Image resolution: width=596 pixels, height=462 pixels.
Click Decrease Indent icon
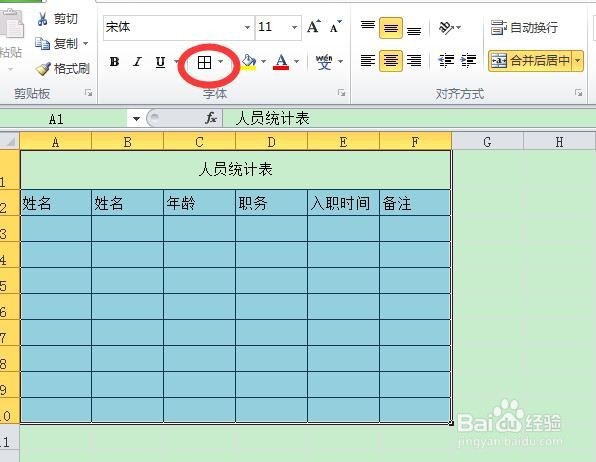pos(446,60)
